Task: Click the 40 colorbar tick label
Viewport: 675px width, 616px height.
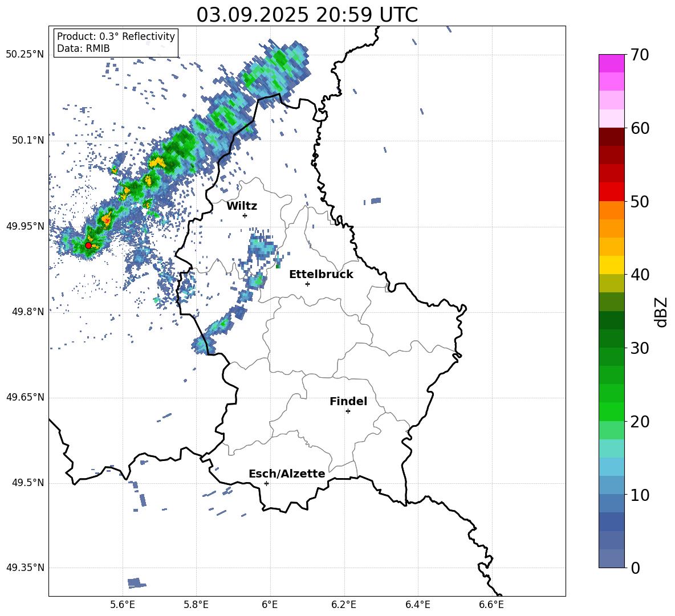Action: click(x=640, y=275)
